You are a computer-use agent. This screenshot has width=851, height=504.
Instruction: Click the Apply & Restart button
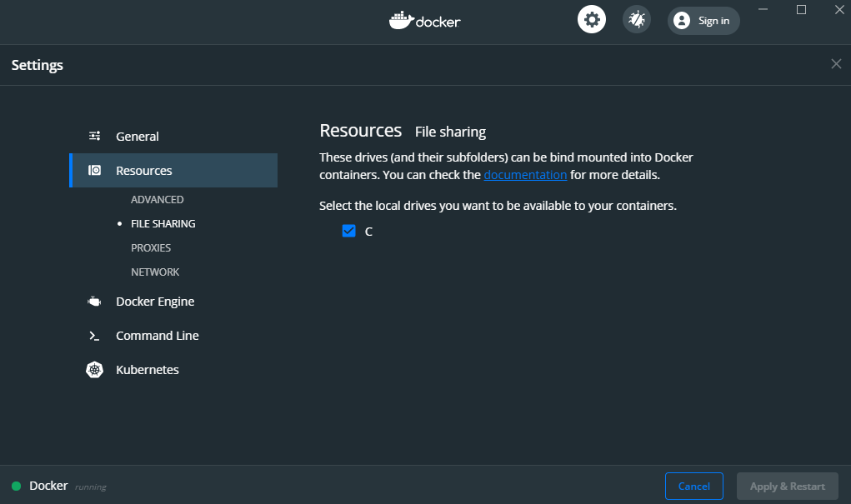point(788,487)
